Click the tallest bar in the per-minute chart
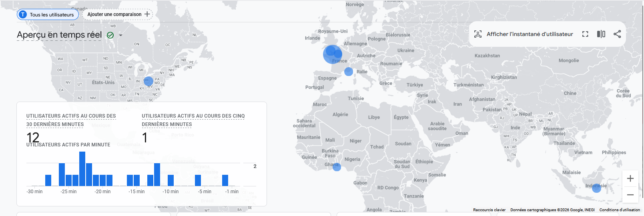644x216 pixels. point(82,169)
